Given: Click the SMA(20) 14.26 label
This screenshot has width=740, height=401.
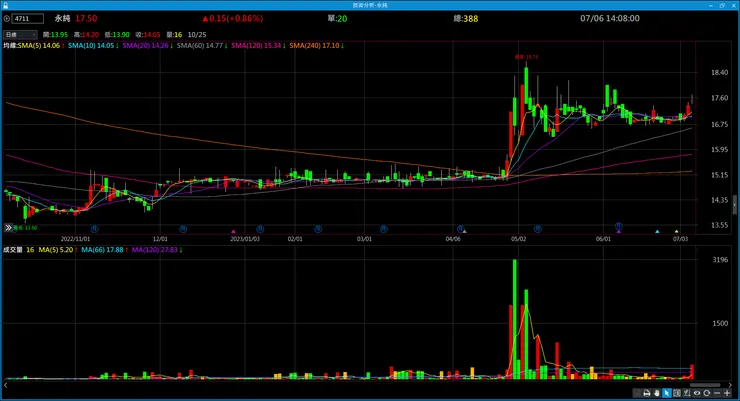Looking at the screenshot, I should tap(145, 46).
